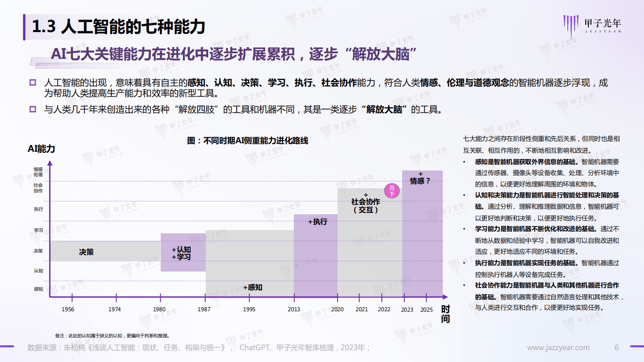Click the slide title 1.3 人工智能的七种能力
The height and width of the screenshot is (362, 644).
(x=118, y=27)
